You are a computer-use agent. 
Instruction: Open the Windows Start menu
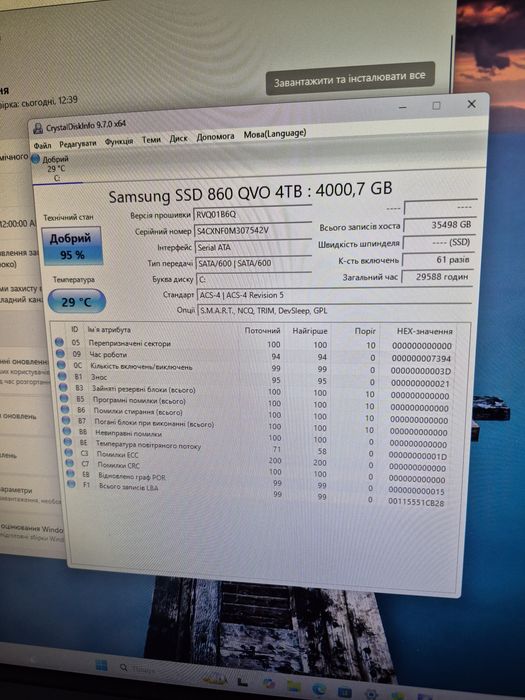tap(102, 666)
